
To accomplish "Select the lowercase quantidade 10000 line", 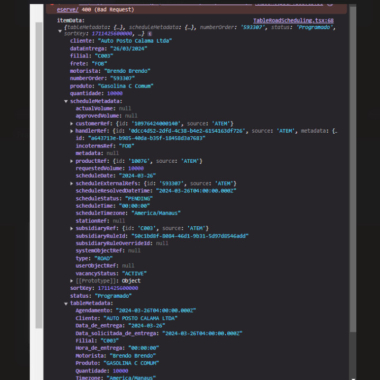I will point(96,93).
